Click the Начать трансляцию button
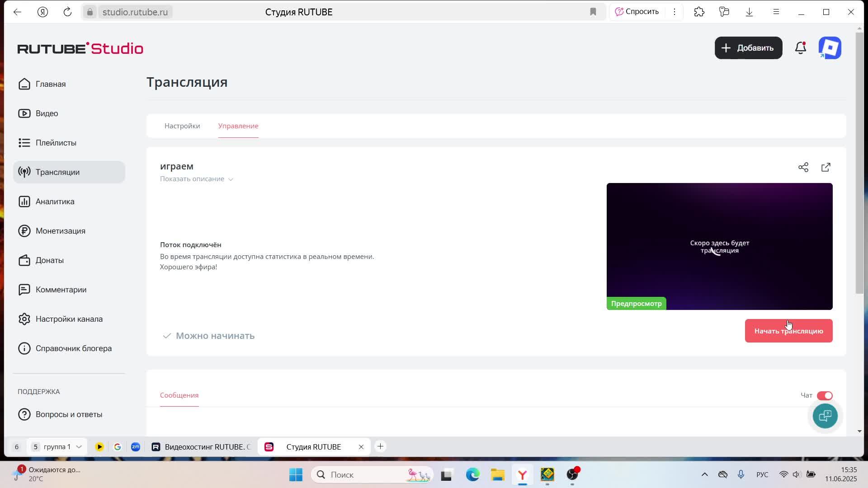 [788, 331]
